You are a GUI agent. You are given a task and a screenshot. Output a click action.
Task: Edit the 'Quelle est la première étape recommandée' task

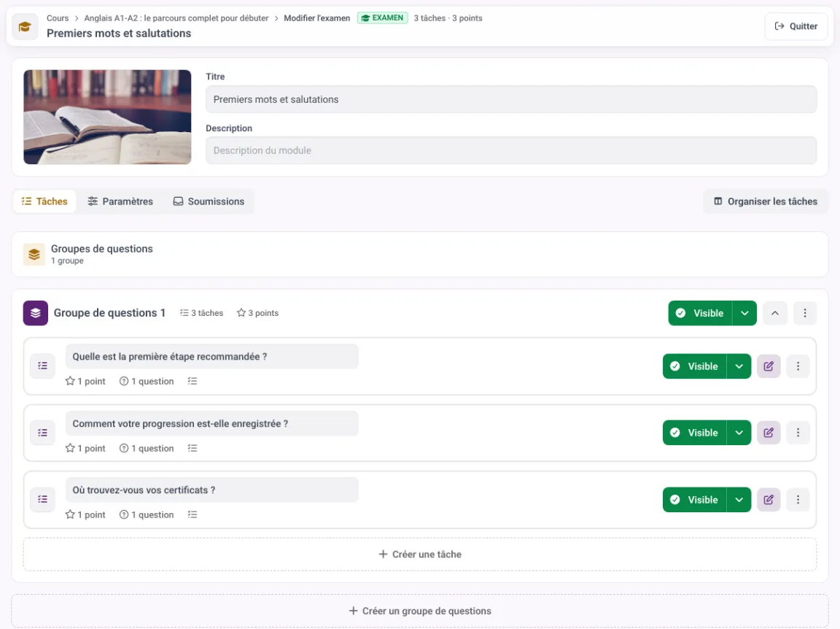pos(769,366)
